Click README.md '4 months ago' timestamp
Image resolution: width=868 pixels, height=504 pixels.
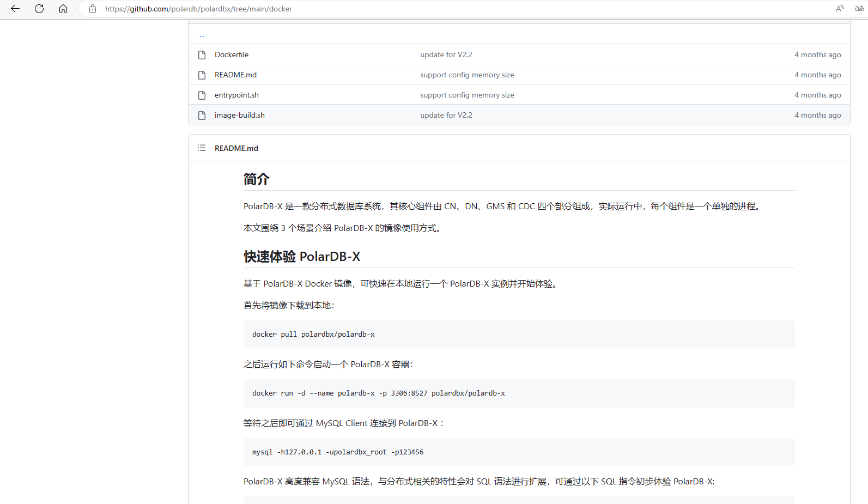817,75
